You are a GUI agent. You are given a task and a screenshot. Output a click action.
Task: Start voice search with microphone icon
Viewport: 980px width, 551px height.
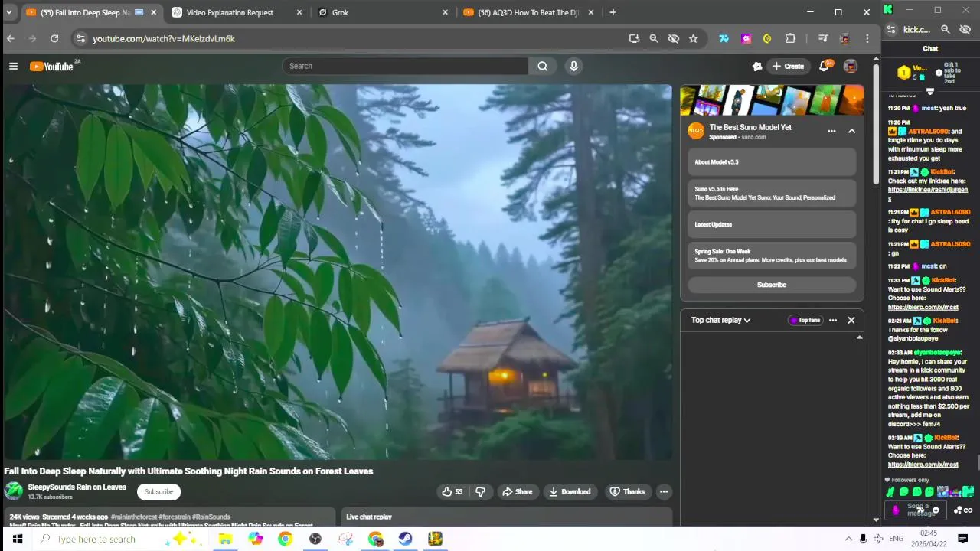pyautogui.click(x=573, y=66)
